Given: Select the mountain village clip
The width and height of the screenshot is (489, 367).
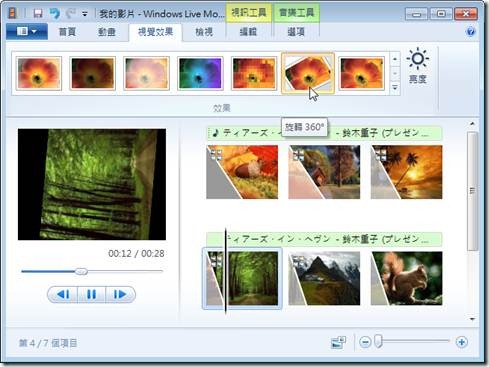Looking at the screenshot, I should tap(324, 278).
